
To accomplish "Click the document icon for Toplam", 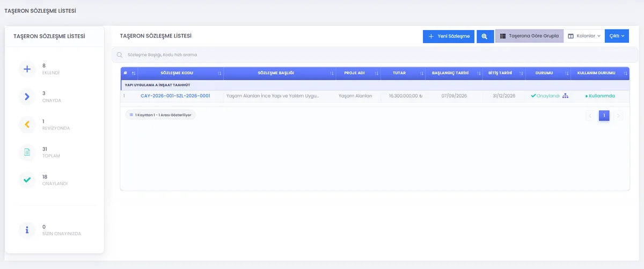I will pos(27,152).
